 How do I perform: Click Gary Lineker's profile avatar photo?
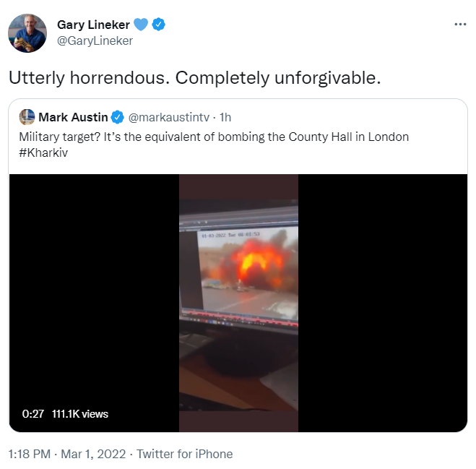point(27,33)
